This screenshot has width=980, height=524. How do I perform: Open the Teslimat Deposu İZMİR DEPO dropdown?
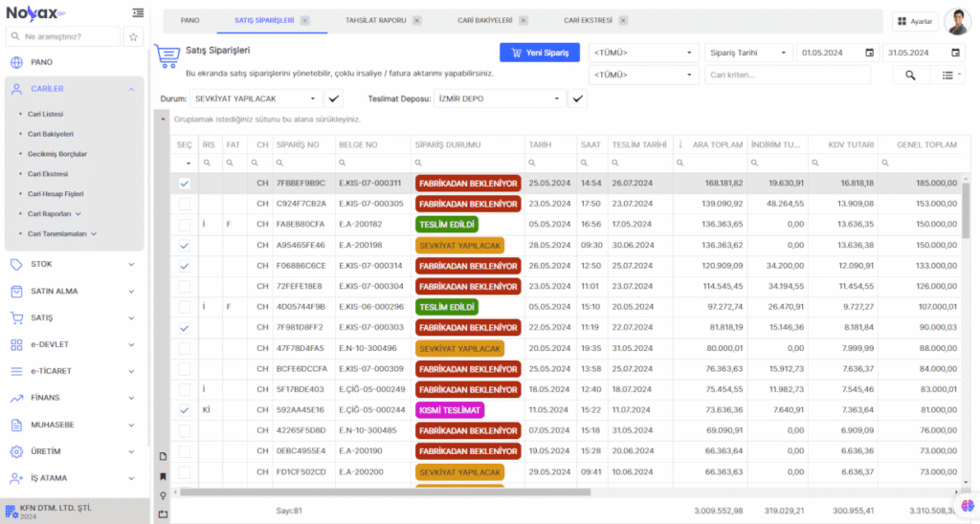tap(500, 98)
